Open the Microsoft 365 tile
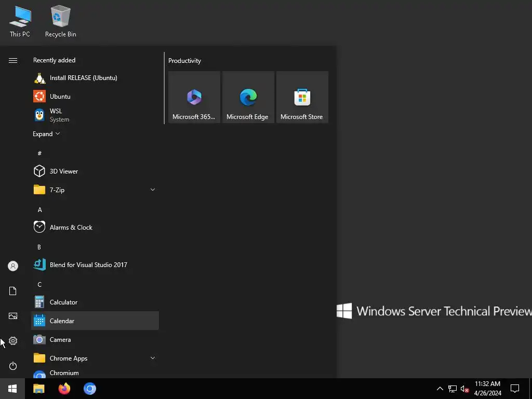This screenshot has height=399, width=532. [194, 97]
